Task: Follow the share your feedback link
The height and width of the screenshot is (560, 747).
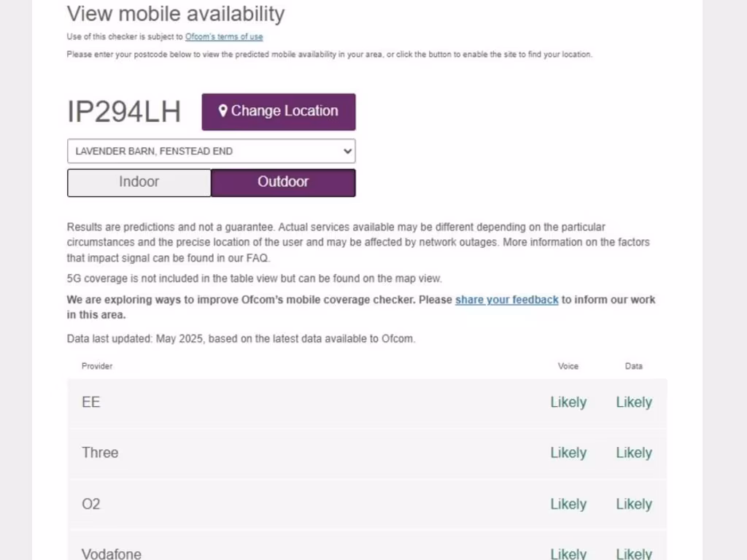Action: [507, 300]
